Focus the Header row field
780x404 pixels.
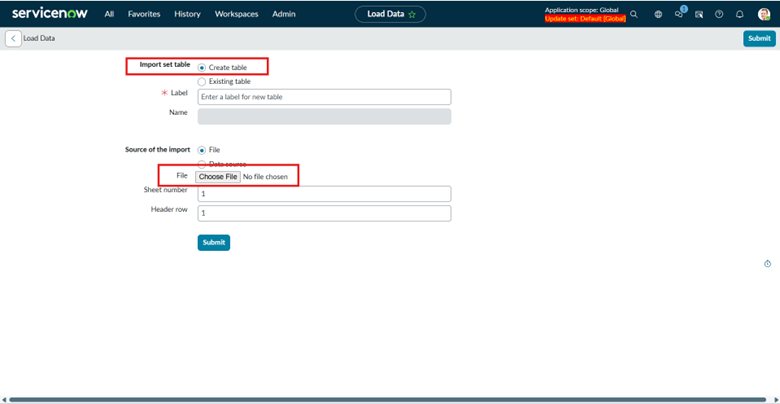tap(324, 213)
